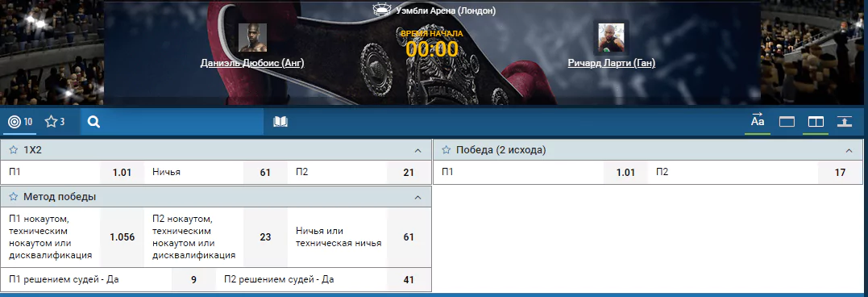This screenshot has height=297, width=868.
Task: Open the book rules icon
Action: [280, 122]
